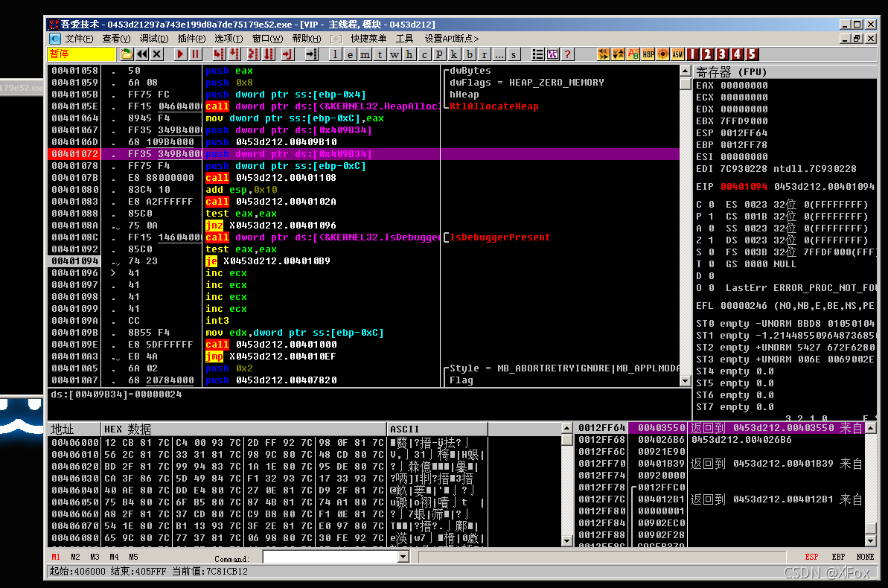Click the ESP button in status bar
Screen dimensions: 888x588
click(x=811, y=557)
